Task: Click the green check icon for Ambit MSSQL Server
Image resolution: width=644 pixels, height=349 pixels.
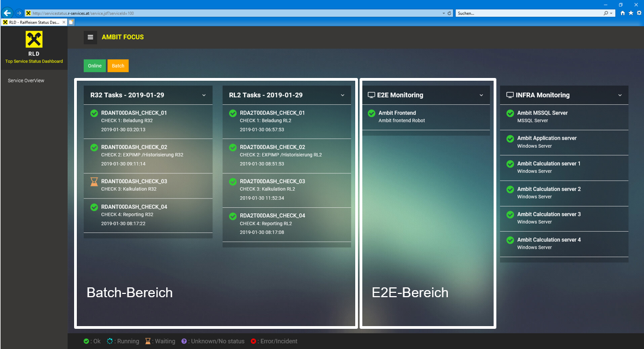Action: pos(510,113)
